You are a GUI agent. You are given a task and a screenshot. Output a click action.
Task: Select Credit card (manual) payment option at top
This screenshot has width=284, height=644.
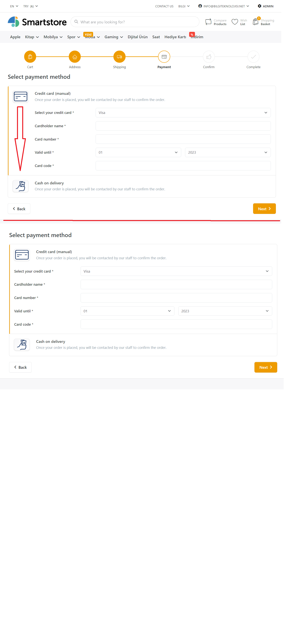[x=142, y=96]
